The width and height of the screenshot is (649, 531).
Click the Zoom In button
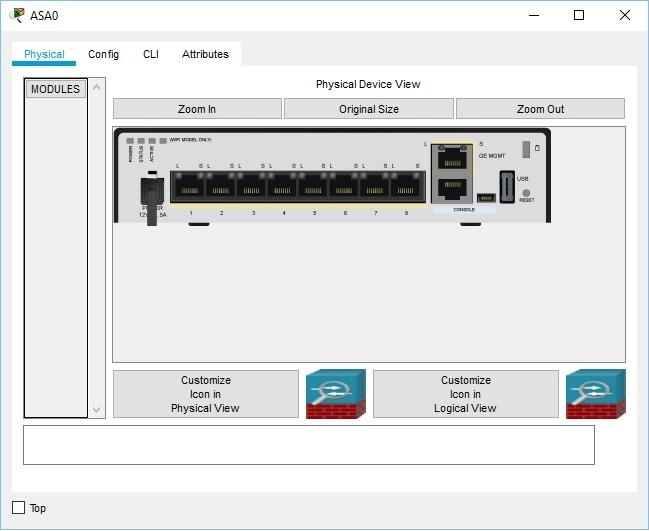pos(197,109)
